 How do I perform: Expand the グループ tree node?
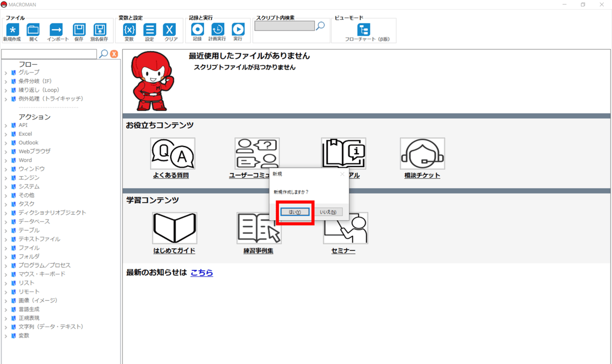click(x=6, y=73)
